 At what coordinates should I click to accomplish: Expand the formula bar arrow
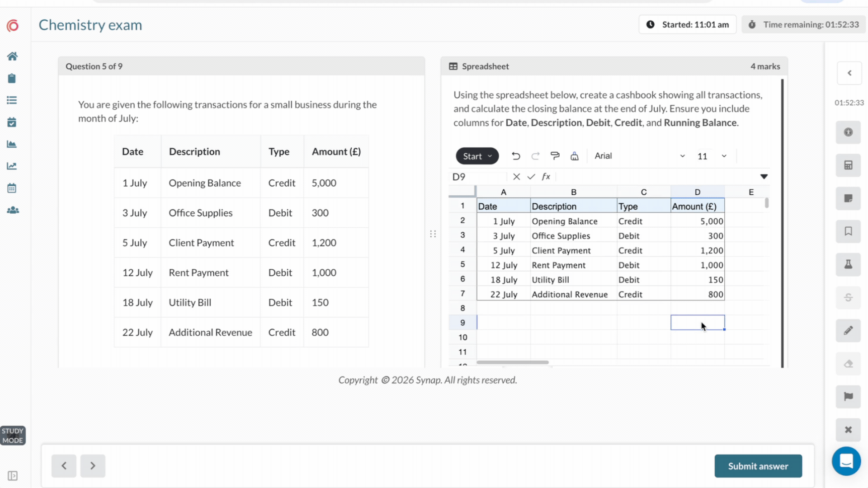(x=764, y=177)
